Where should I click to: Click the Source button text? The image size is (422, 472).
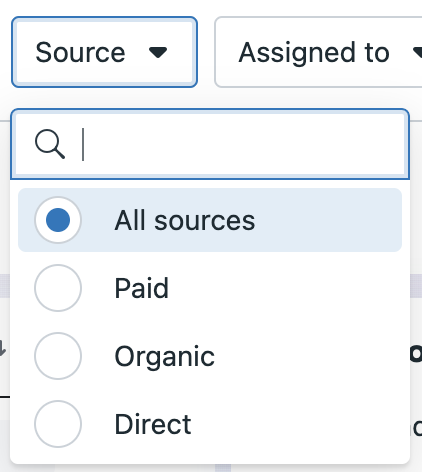point(80,52)
